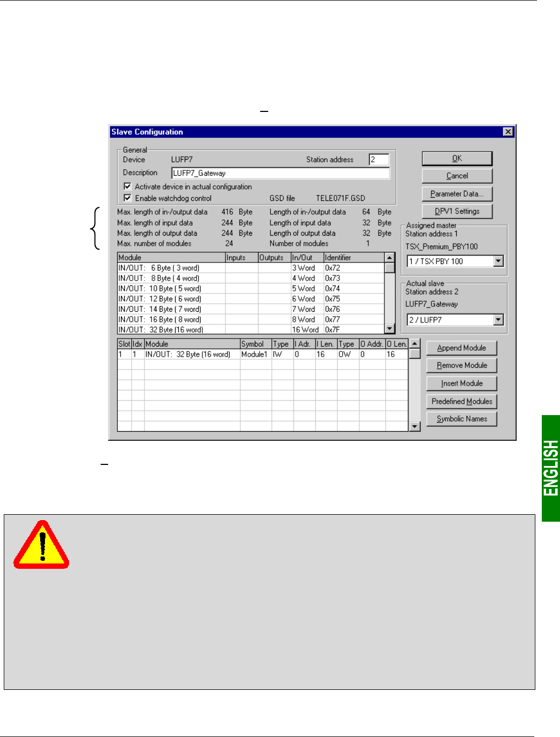This screenshot has height=737, width=560.
Task: Open Predefined Modules list
Action: click(461, 401)
